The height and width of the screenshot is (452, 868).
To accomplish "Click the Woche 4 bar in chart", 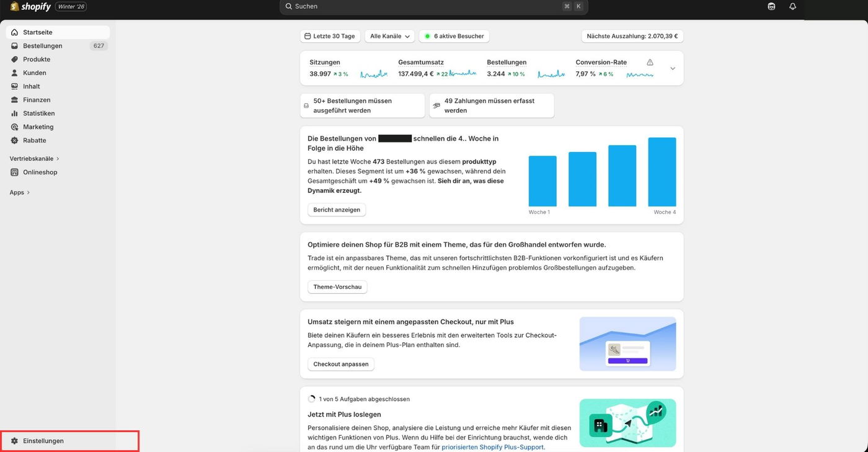I will pyautogui.click(x=662, y=172).
